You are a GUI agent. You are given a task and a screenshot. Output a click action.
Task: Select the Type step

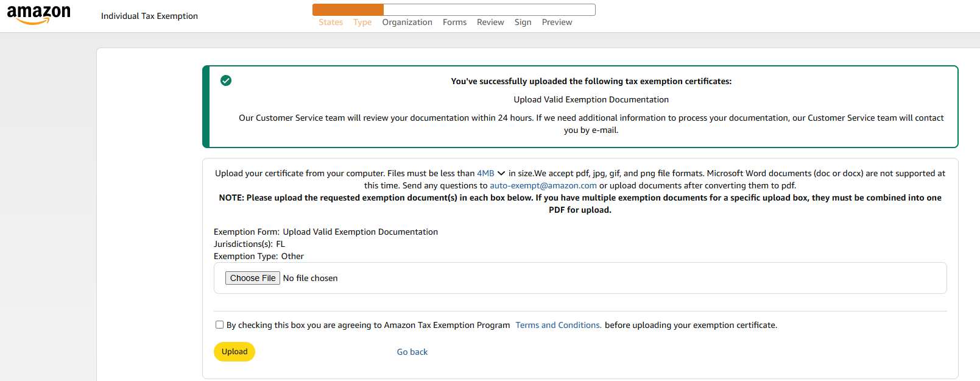pyautogui.click(x=362, y=21)
